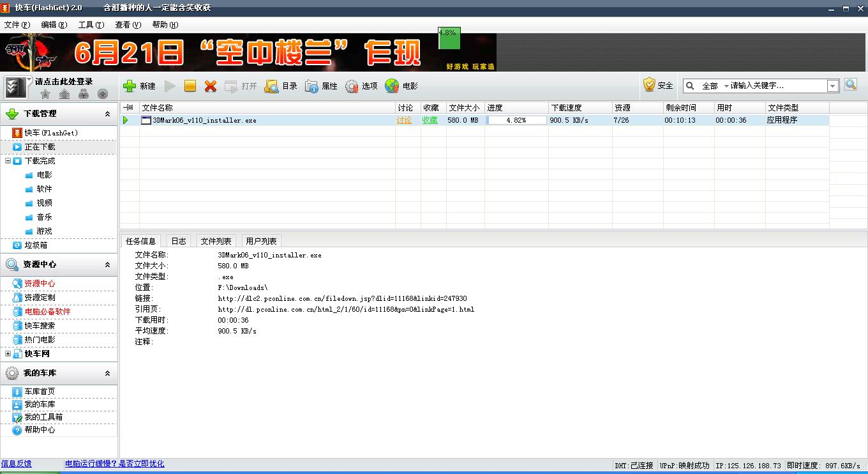
Task: Switch to the 用户列表 tab
Action: (261, 241)
